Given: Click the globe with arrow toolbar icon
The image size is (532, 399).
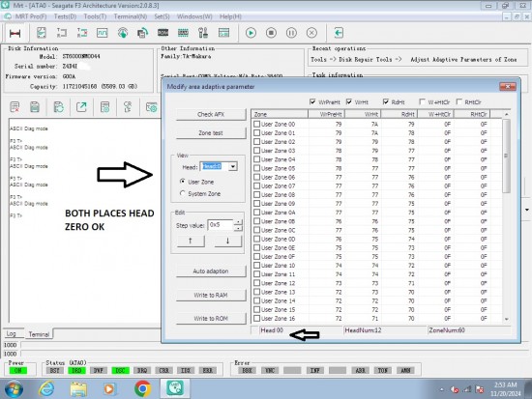Looking at the screenshot, I should (123, 33).
